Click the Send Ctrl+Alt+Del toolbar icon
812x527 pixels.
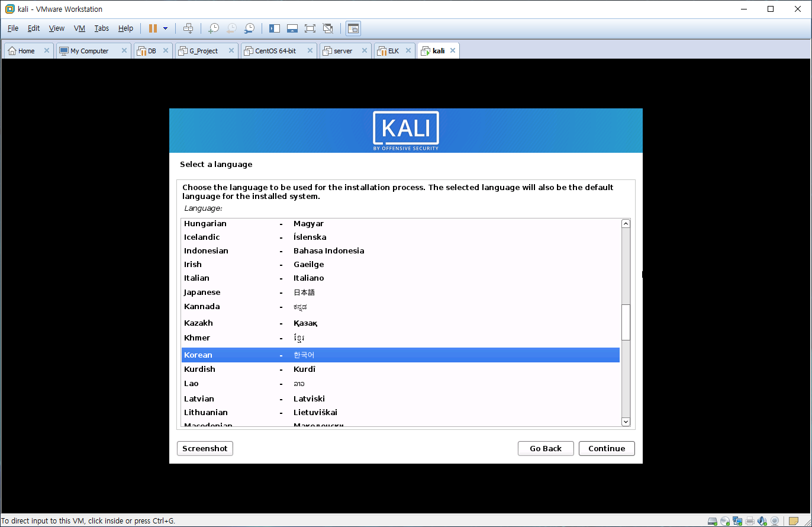pos(188,28)
